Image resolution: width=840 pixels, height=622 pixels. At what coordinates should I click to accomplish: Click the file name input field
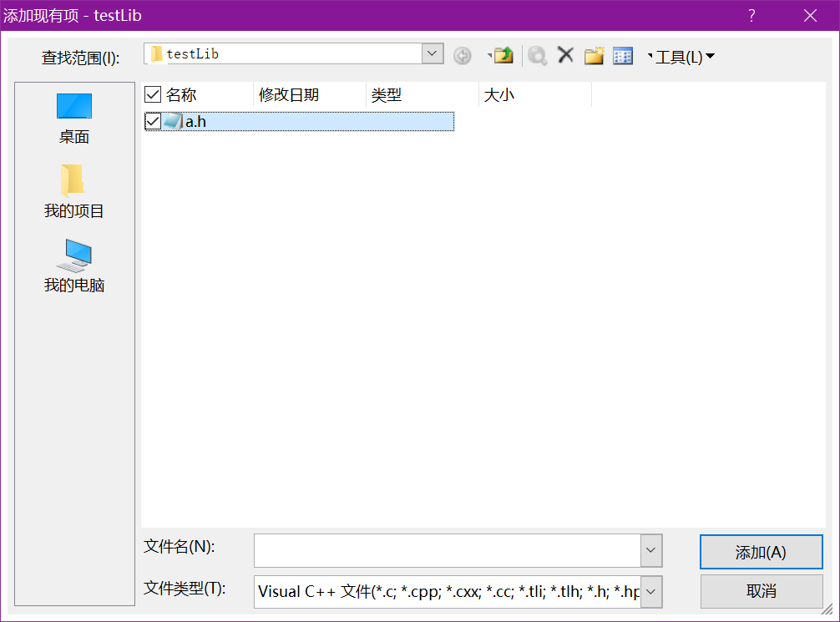447,551
